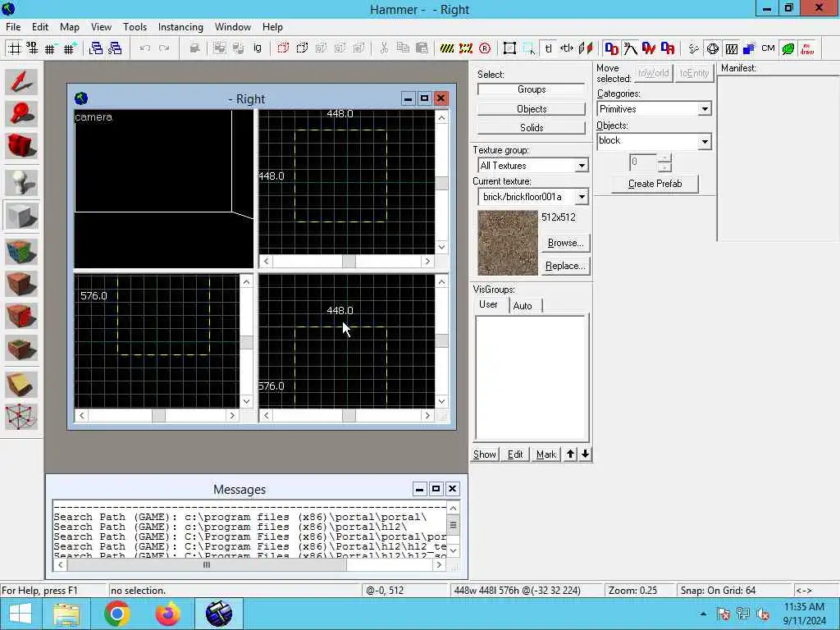The height and width of the screenshot is (630, 840).
Task: Select the Groups selection mode
Action: (532, 89)
